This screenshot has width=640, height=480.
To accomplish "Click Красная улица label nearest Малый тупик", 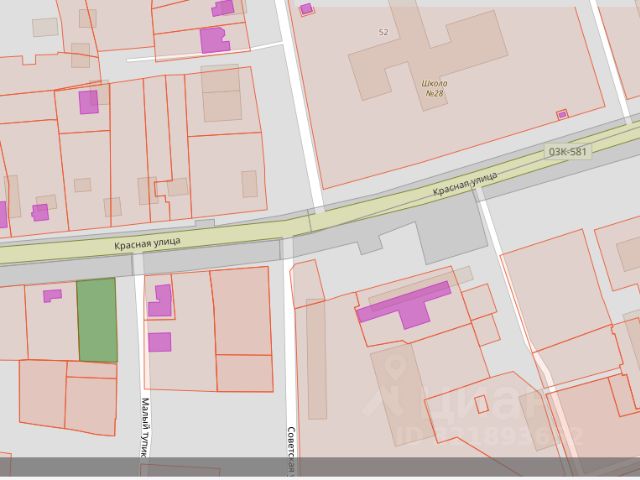I will (147, 243).
